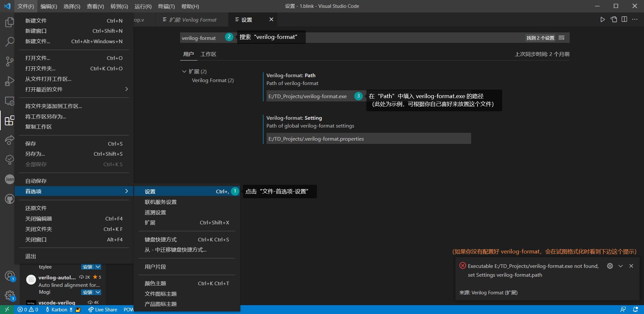The height and width of the screenshot is (314, 644).
Task: Select 另存为... menu entry
Action: point(74,154)
